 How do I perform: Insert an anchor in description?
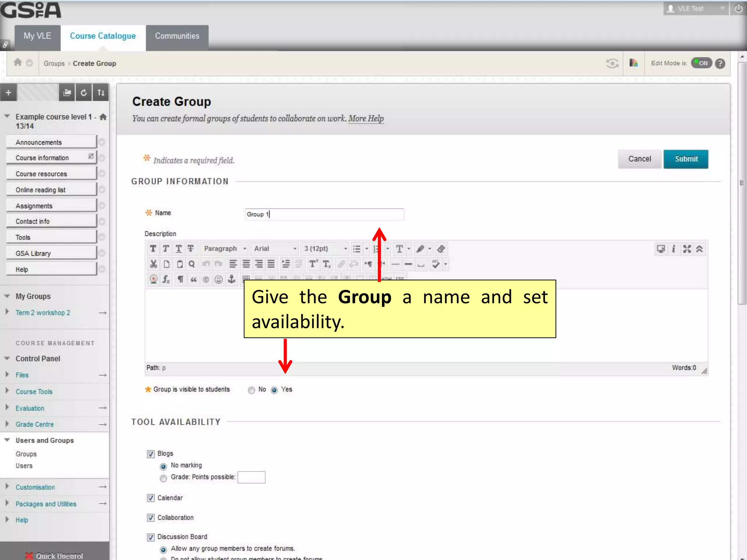(231, 280)
